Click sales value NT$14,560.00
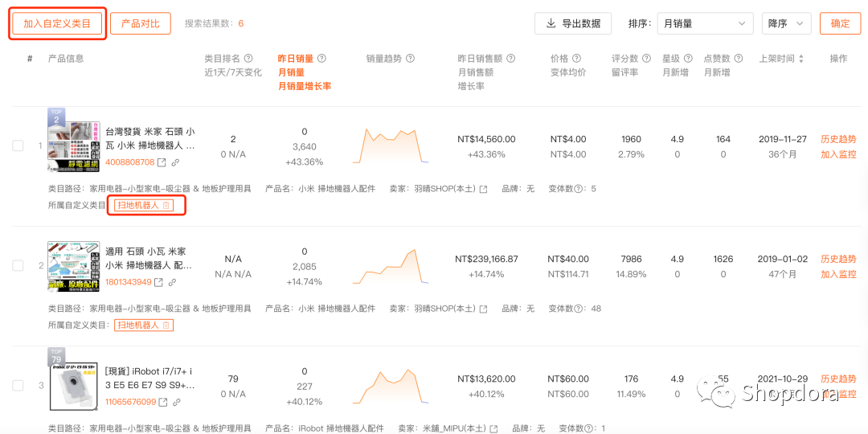The image size is (868, 434). [486, 139]
